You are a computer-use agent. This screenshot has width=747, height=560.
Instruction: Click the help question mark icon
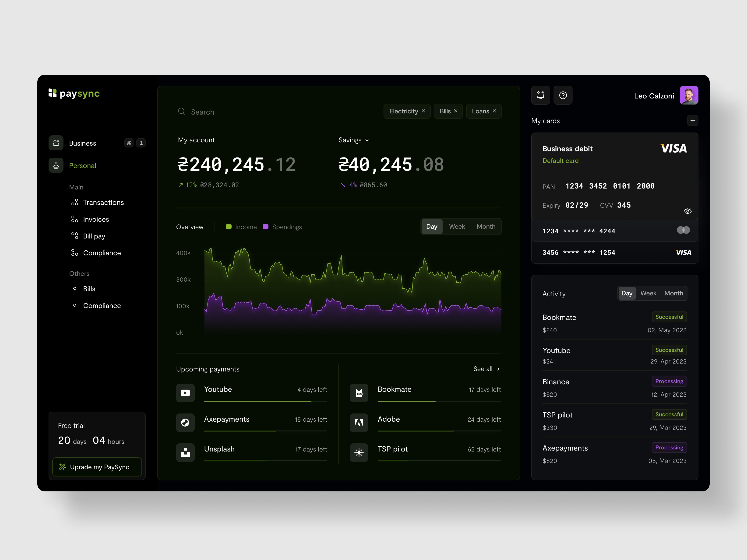pos(563,95)
